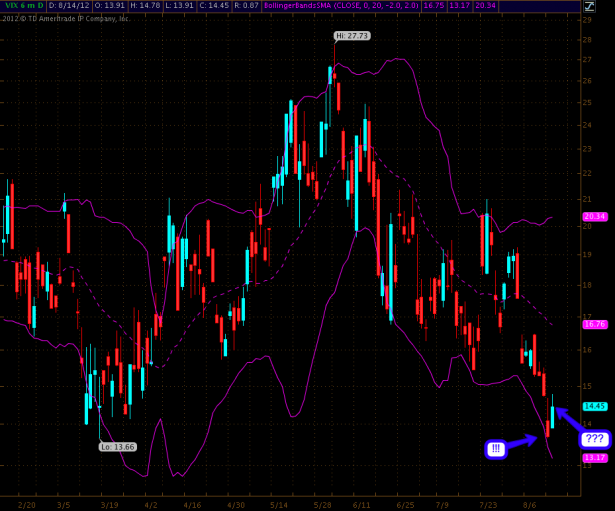
Task: Click the 'VIX 6 m D' symbol label
Action: coord(24,5)
